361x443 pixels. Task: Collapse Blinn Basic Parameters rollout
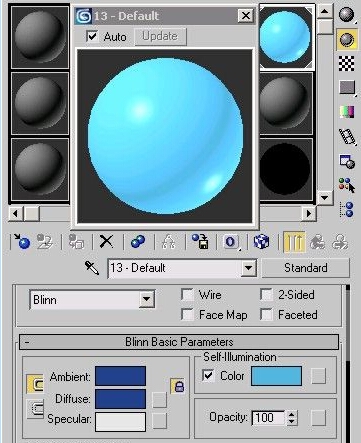pos(179,342)
